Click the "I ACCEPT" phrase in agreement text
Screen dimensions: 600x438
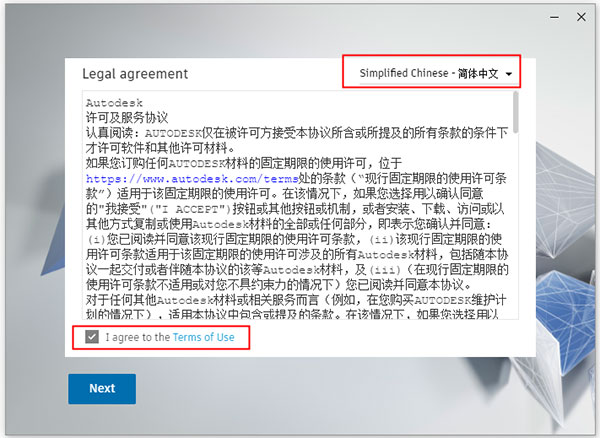click(189, 209)
